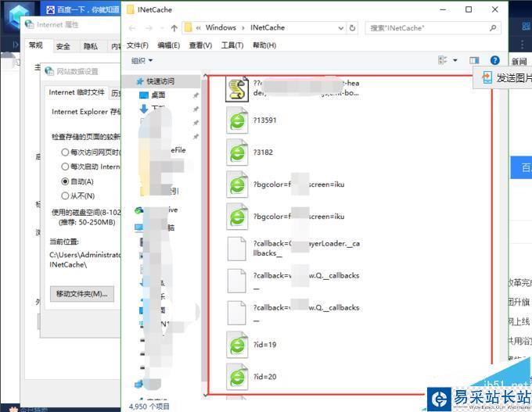Select 快速访问 in the navigation pane

[x=160, y=81]
